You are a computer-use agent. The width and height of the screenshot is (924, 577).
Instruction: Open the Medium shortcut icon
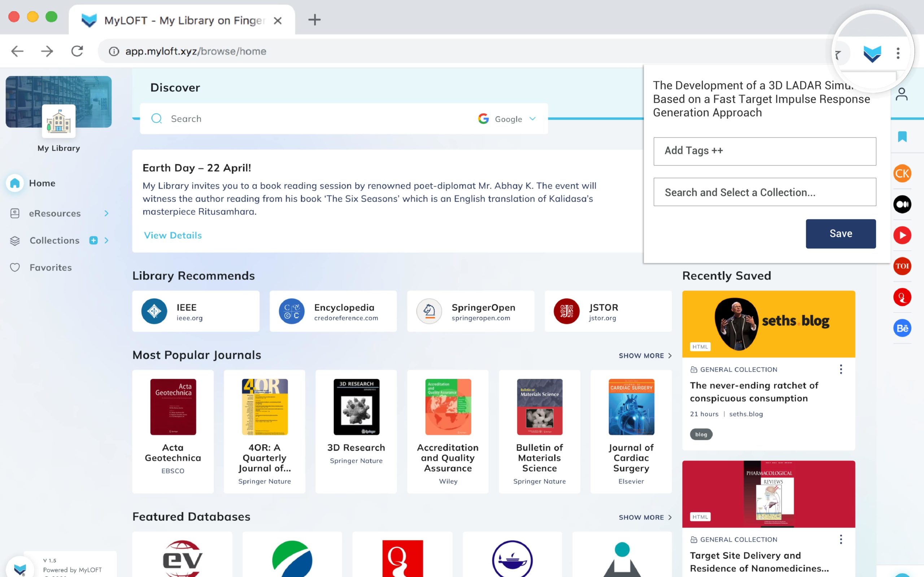coord(902,204)
